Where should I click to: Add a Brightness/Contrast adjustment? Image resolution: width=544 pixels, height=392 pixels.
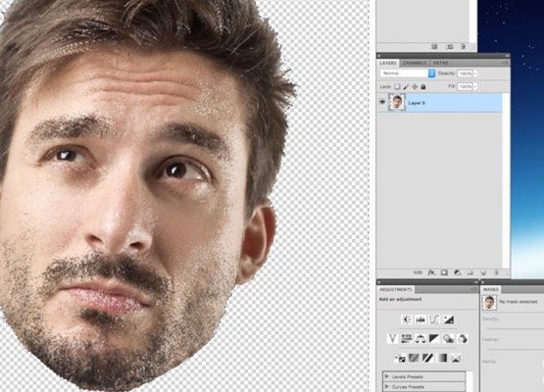(406, 319)
